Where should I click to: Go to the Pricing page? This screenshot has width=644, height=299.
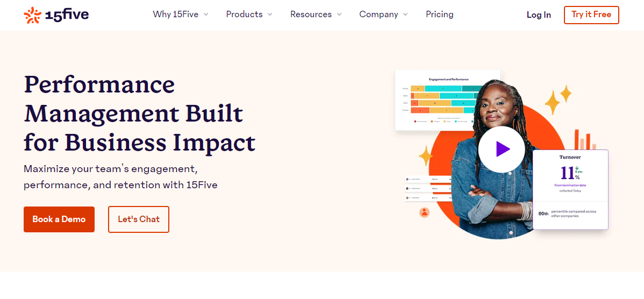click(440, 15)
